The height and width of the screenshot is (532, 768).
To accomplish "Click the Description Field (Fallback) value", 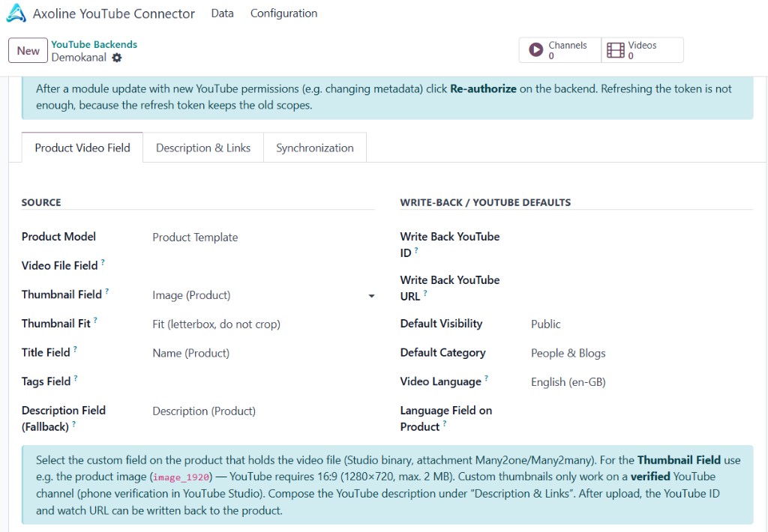I will click(x=204, y=411).
